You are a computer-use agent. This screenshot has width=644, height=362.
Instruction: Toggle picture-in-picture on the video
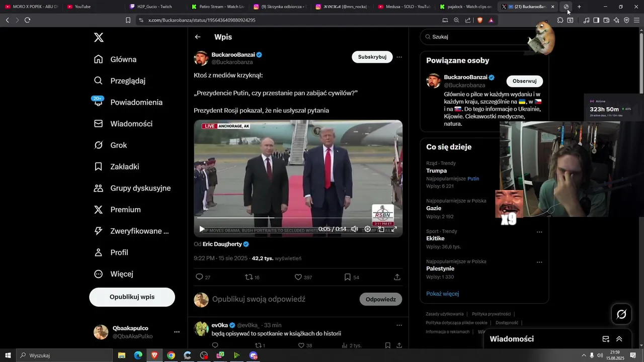click(x=381, y=229)
